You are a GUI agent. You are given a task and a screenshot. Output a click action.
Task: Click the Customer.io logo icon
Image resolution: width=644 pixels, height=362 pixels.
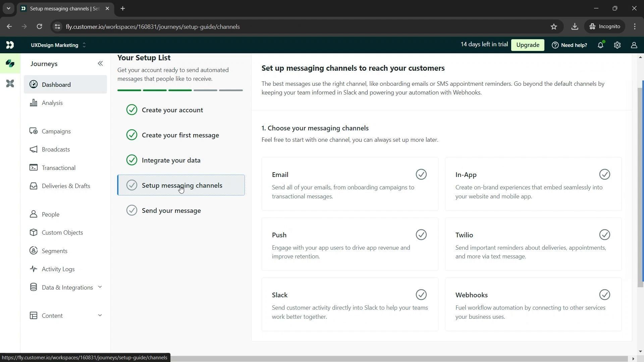click(10, 45)
